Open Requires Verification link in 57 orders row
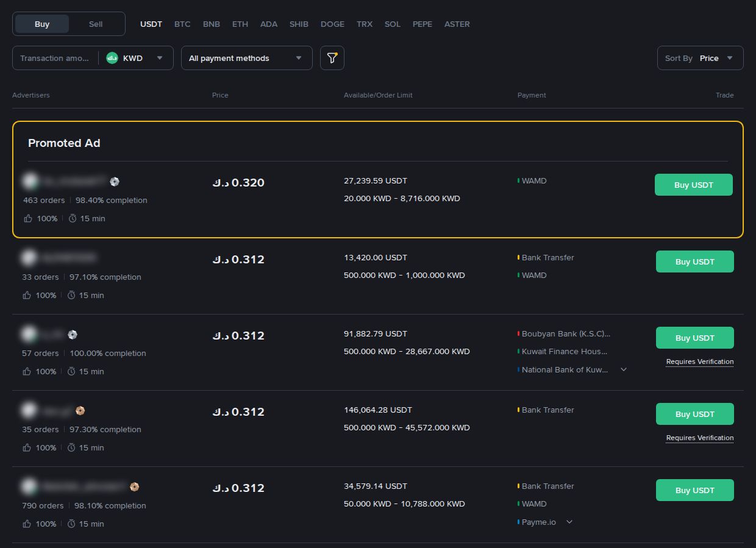The width and height of the screenshot is (756, 548). [700, 361]
